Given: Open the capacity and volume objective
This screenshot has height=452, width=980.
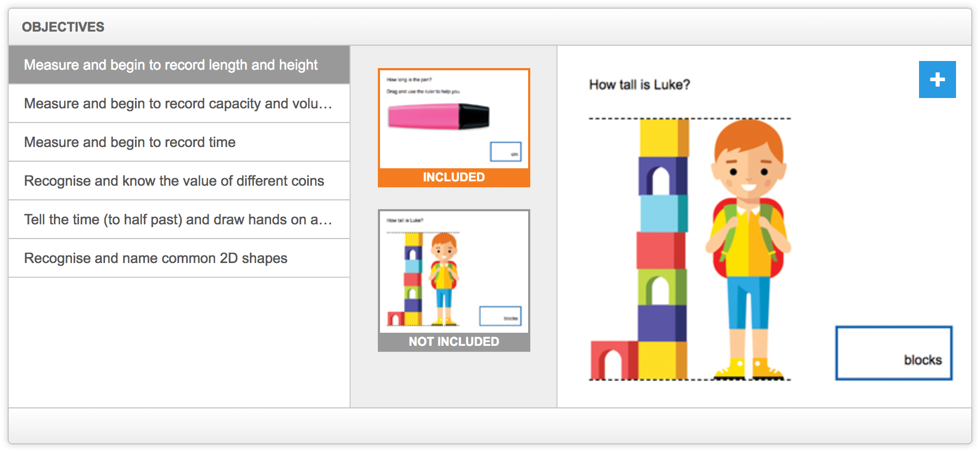Looking at the screenshot, I should point(180,103).
